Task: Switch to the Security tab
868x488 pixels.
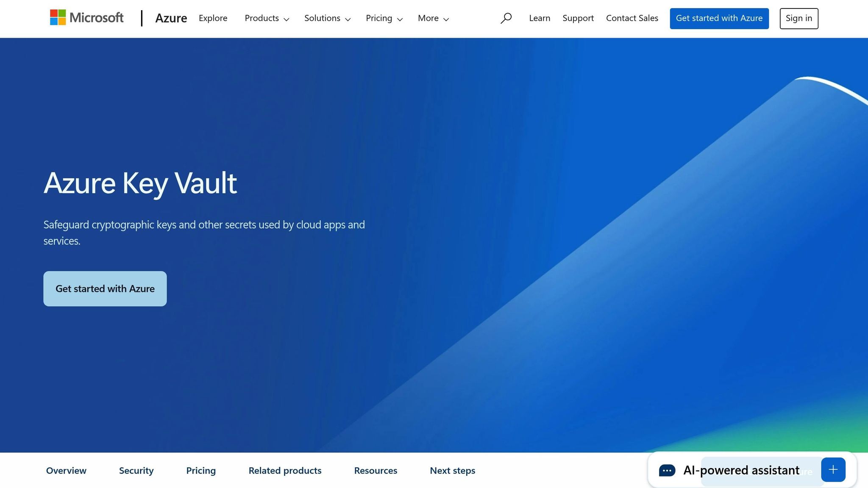Action: (x=136, y=470)
